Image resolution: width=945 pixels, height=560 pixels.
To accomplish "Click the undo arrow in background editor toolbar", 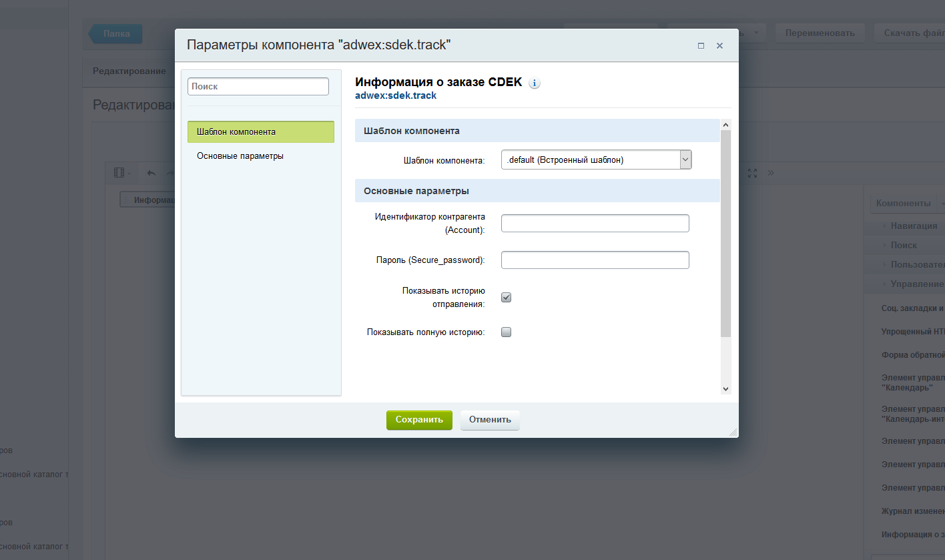I will pos(151,173).
